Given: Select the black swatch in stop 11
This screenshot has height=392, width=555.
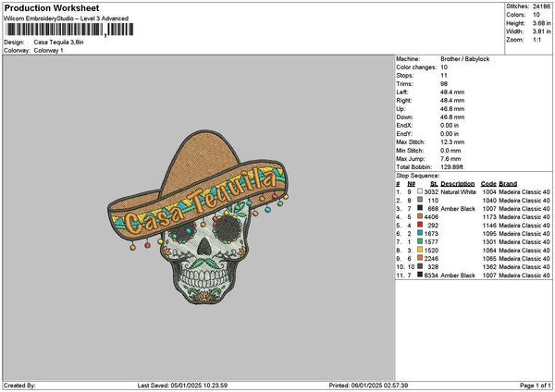Looking at the screenshot, I should 420,275.
